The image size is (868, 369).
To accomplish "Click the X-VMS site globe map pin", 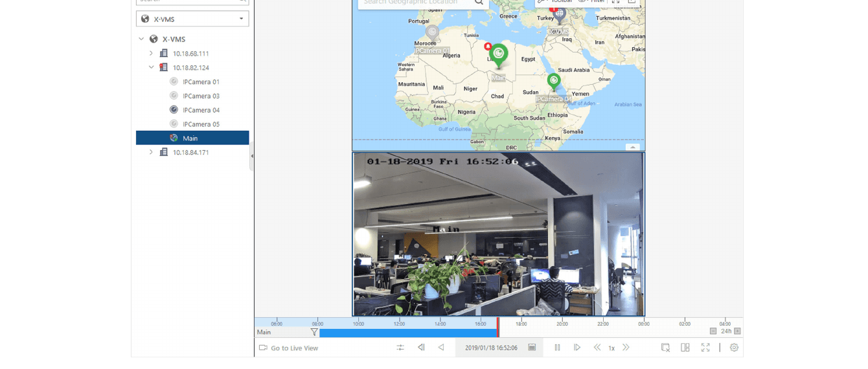I will point(560,16).
